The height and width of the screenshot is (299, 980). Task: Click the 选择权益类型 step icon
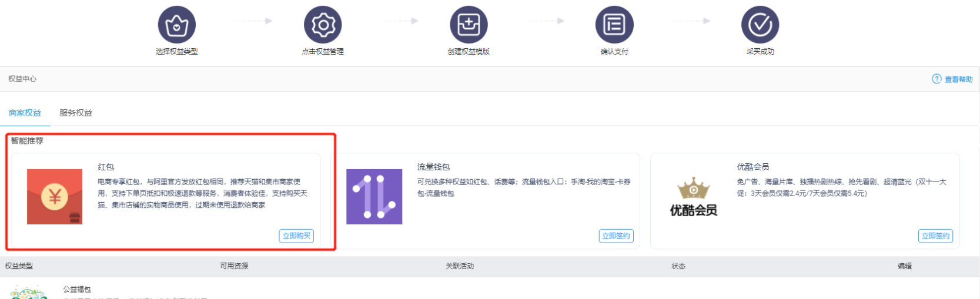pos(176,25)
